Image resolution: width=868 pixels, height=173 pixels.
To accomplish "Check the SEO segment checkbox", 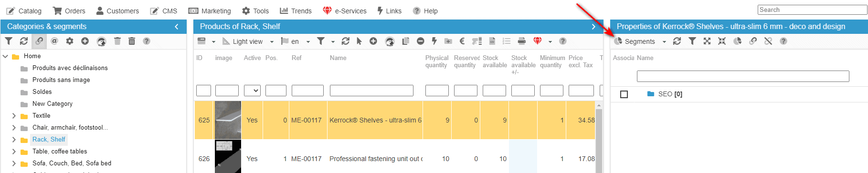I will [x=624, y=94].
